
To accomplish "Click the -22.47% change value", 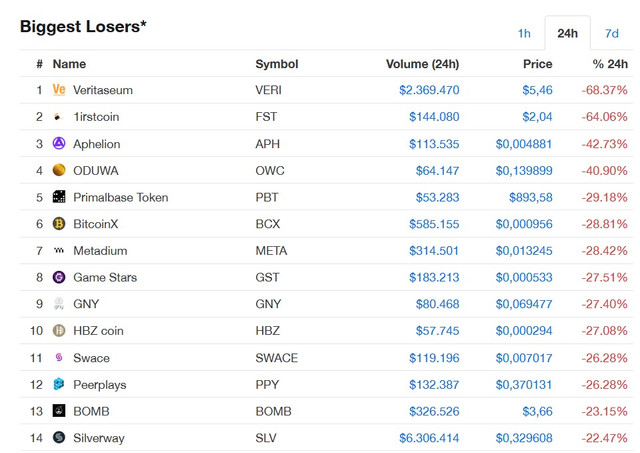I will pos(604,438).
